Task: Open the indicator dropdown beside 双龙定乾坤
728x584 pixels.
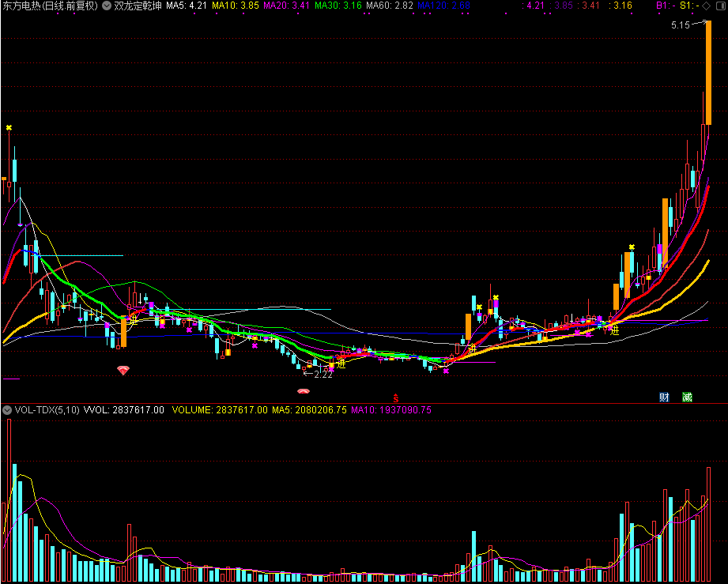Action: tap(107, 6)
